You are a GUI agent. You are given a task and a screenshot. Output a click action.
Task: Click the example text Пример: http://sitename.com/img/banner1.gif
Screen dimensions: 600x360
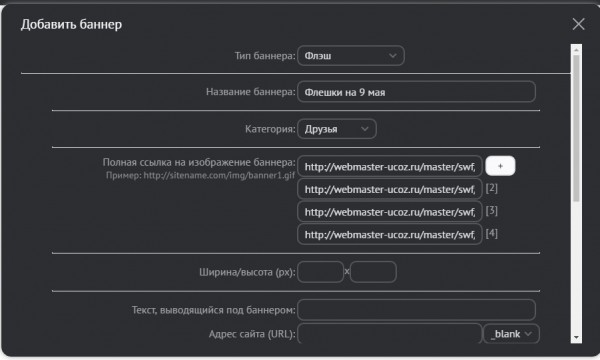(201, 176)
